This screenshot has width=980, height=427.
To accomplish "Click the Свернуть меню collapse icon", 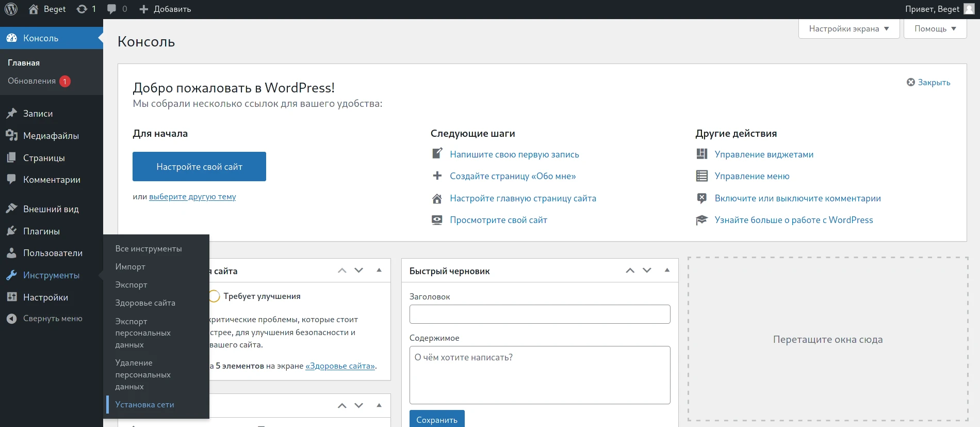I will pos(11,319).
